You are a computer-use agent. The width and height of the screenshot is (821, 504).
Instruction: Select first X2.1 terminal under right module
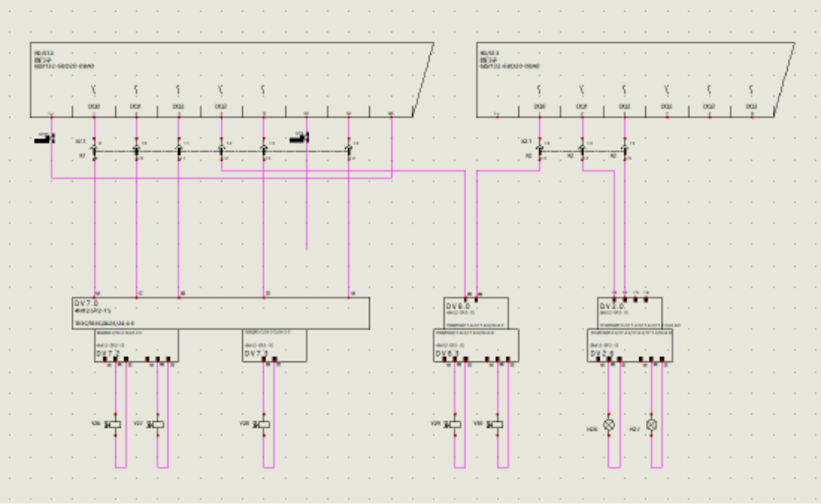coord(540,149)
